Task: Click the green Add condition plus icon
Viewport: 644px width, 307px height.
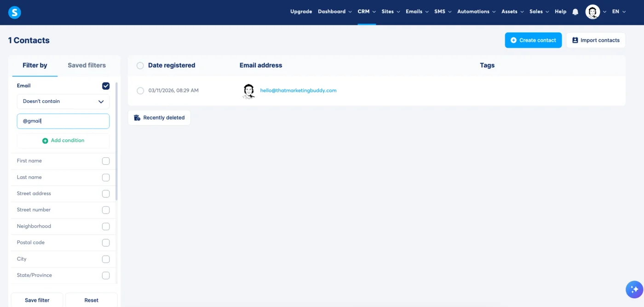Action: 46,140
